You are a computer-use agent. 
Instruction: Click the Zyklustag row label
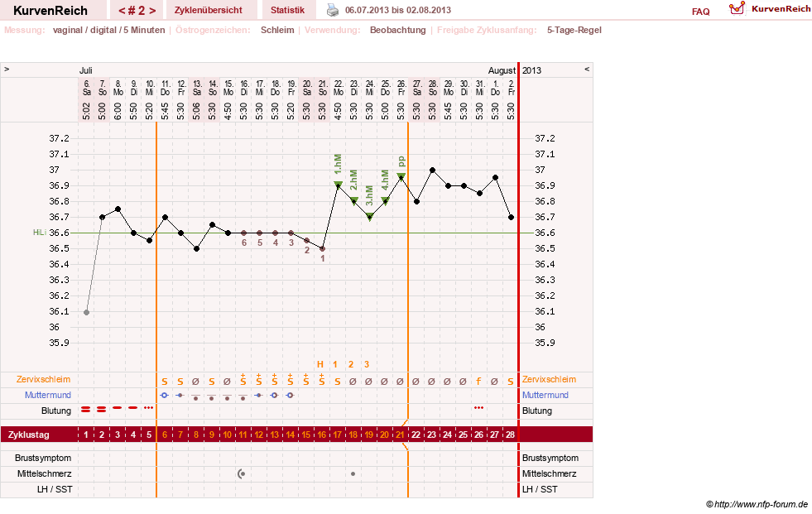click(x=29, y=435)
